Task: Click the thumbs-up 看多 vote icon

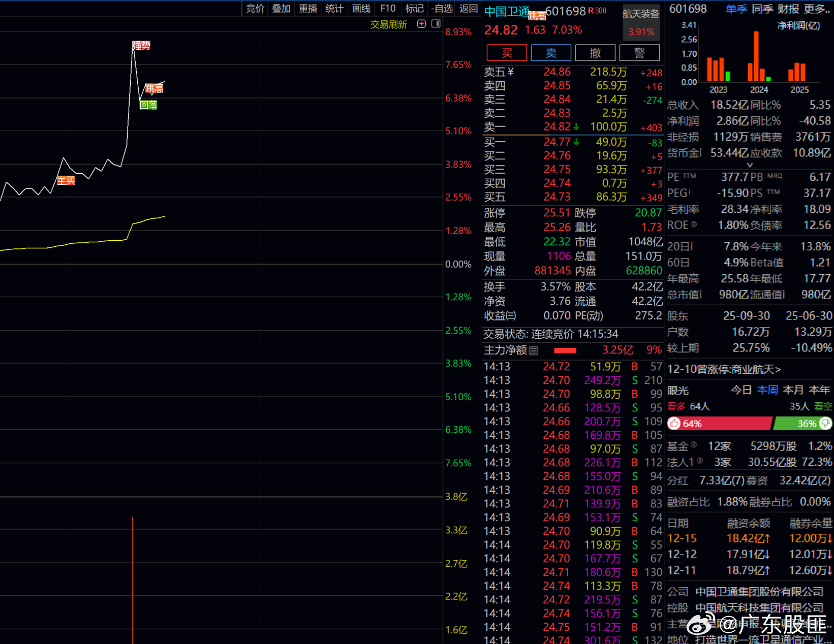Action: click(674, 424)
